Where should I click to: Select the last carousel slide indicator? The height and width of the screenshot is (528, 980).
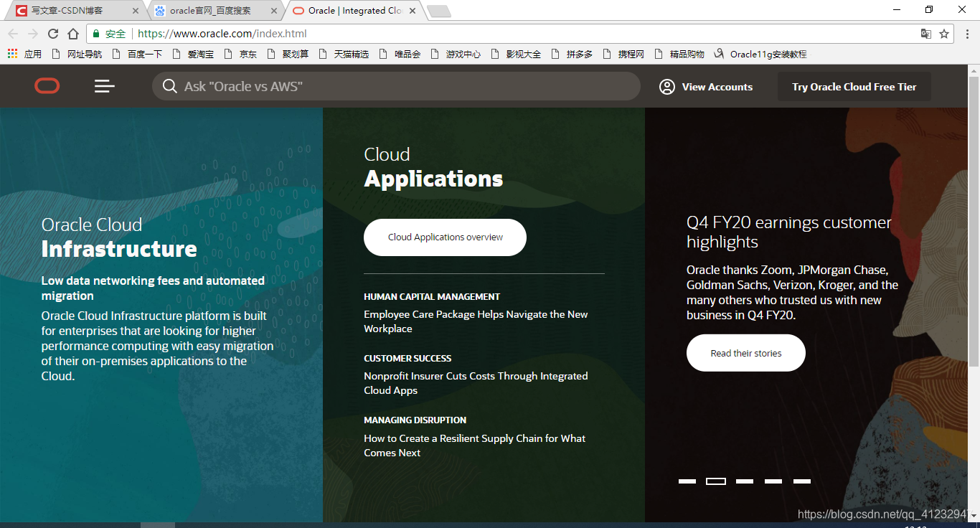click(802, 481)
